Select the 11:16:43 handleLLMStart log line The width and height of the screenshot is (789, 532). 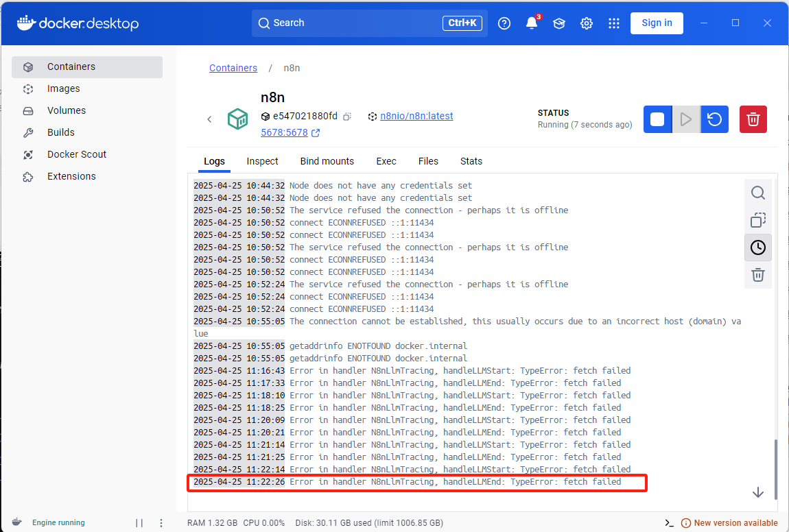click(x=412, y=371)
